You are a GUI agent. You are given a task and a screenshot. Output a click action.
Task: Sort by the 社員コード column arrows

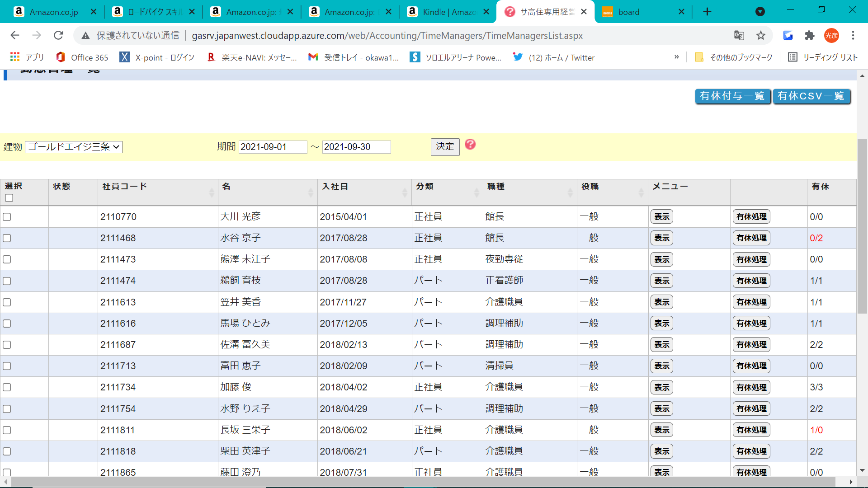[212, 193]
